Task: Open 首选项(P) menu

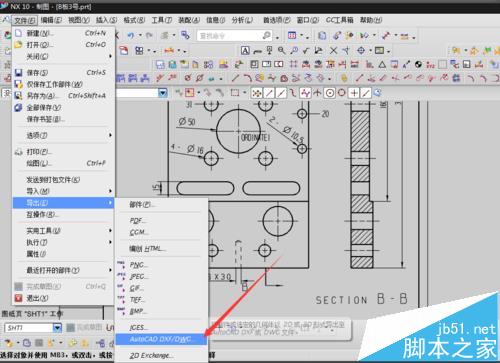Action: pyautogui.click(x=277, y=20)
